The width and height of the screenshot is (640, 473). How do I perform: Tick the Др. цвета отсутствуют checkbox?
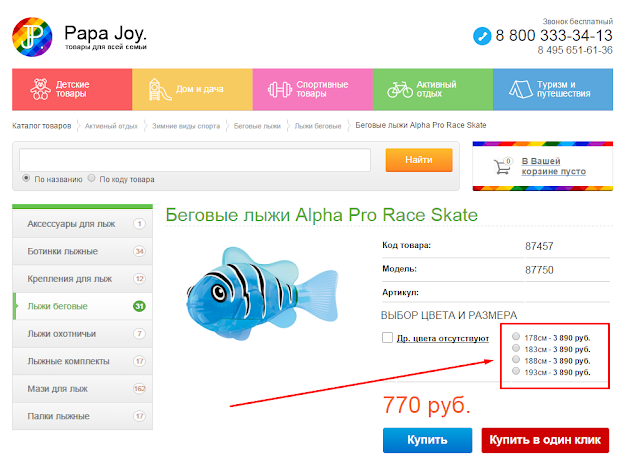[387, 338]
